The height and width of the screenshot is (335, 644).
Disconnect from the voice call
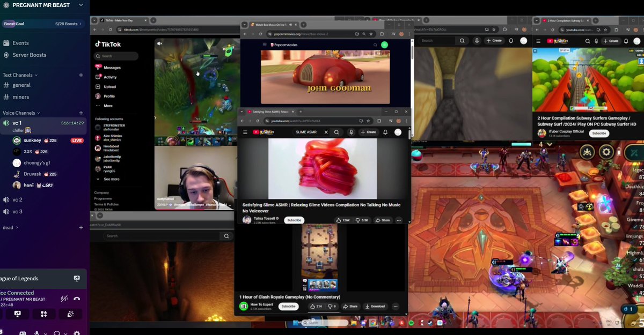77,299
